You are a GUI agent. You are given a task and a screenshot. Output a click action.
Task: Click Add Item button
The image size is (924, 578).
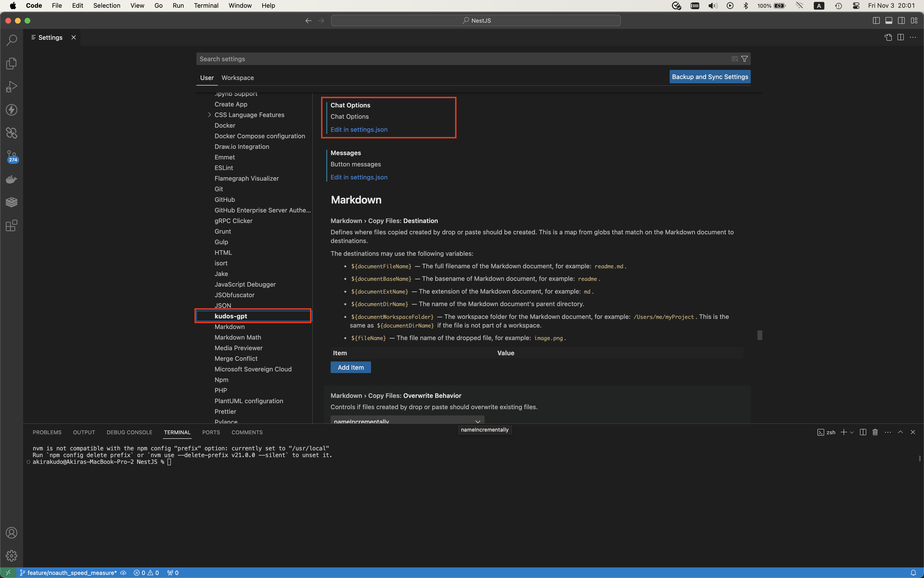[351, 367]
